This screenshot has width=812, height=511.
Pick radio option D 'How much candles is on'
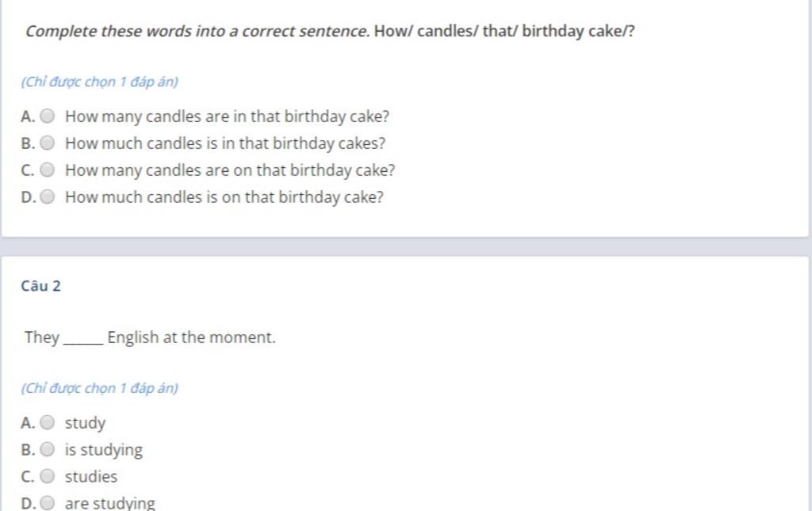pyautogui.click(x=47, y=196)
